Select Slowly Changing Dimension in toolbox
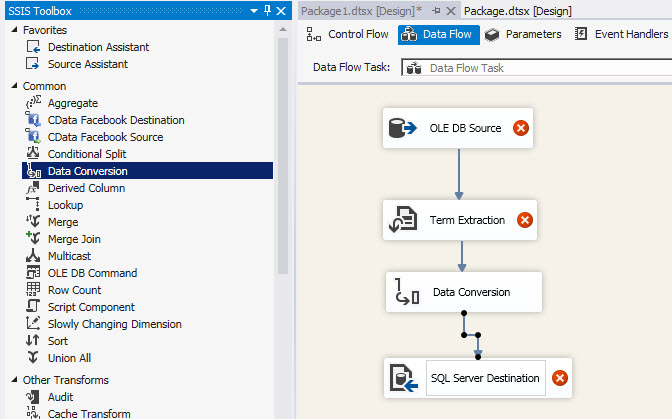672x419 pixels. pyautogui.click(x=114, y=324)
